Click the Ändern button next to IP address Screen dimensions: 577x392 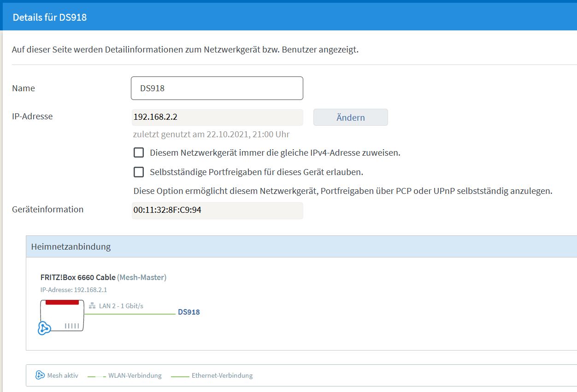tap(351, 117)
